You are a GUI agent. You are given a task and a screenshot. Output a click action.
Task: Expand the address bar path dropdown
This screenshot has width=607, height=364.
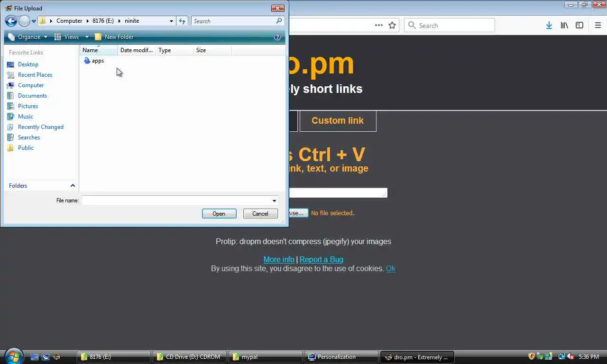pyautogui.click(x=171, y=21)
